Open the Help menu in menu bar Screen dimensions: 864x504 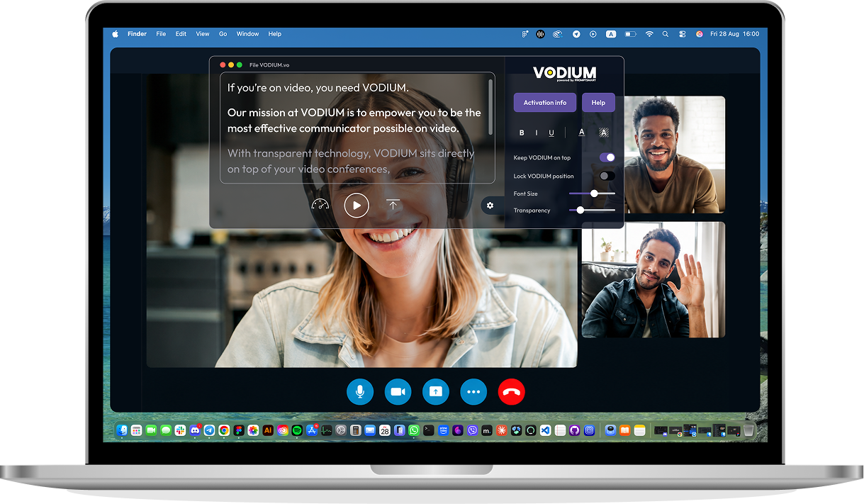coord(275,34)
